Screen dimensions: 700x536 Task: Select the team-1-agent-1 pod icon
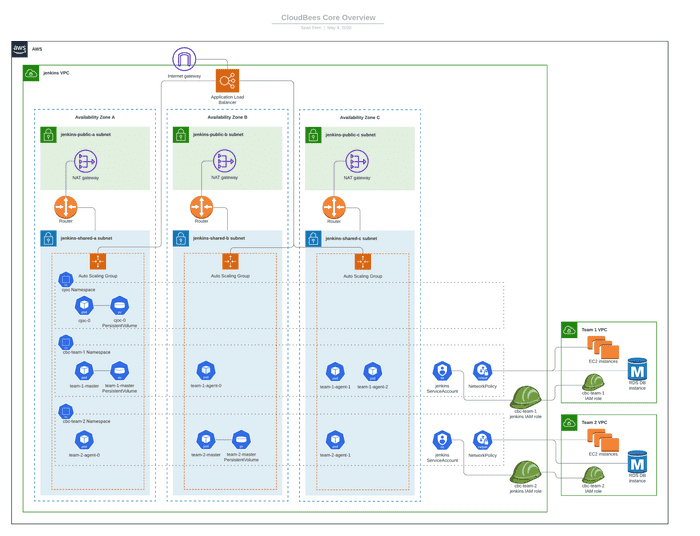click(x=335, y=371)
